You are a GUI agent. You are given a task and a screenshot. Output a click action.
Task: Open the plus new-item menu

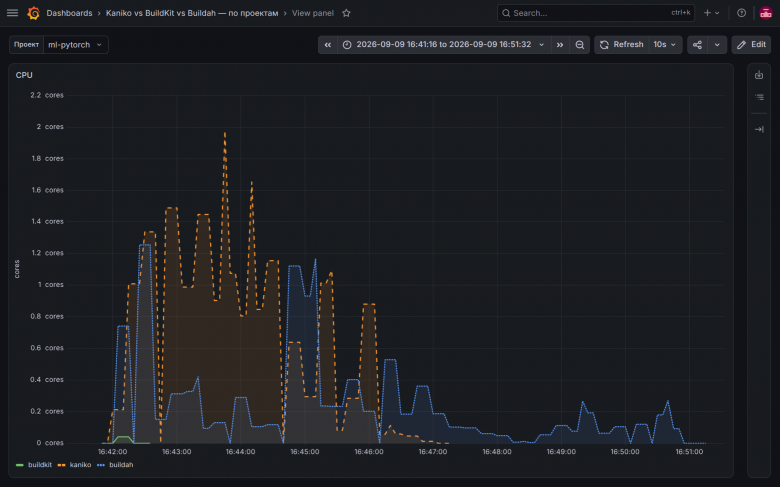(x=711, y=13)
